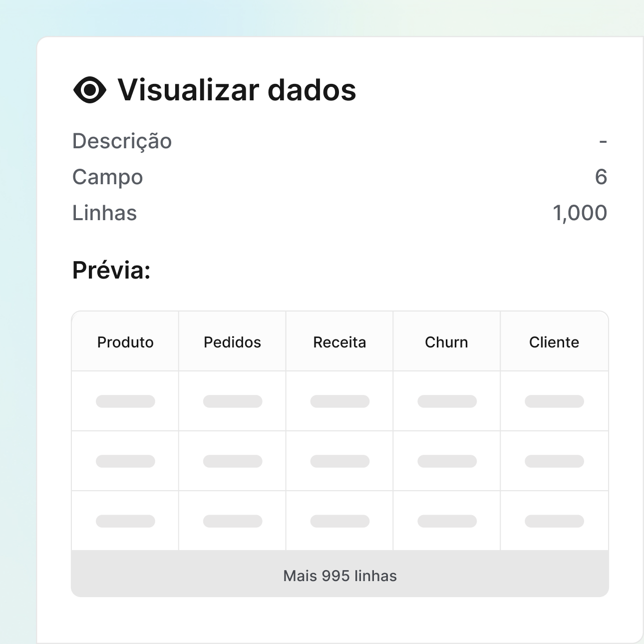Click third-row placeholder under Cliente column

tap(554, 521)
